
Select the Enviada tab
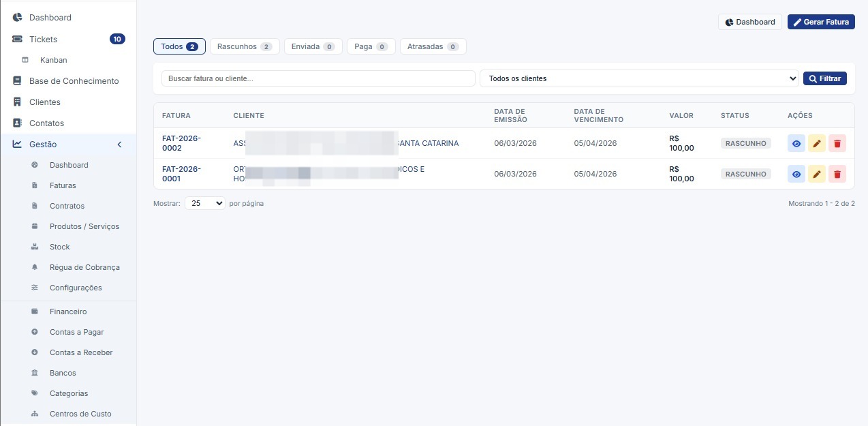(313, 46)
